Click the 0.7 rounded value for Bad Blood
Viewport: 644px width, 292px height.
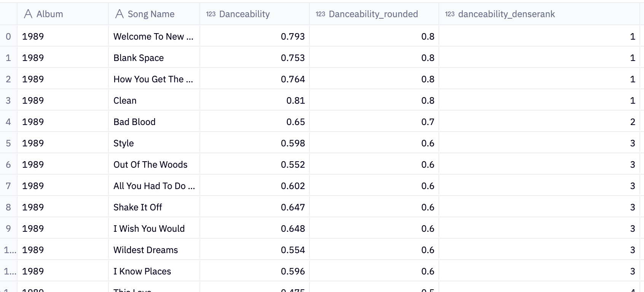click(x=427, y=122)
